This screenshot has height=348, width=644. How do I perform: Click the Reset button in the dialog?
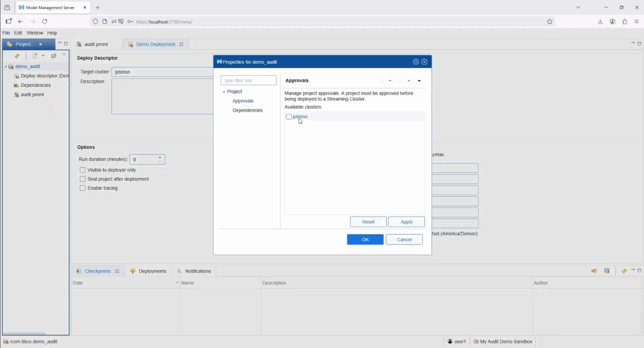(x=368, y=222)
